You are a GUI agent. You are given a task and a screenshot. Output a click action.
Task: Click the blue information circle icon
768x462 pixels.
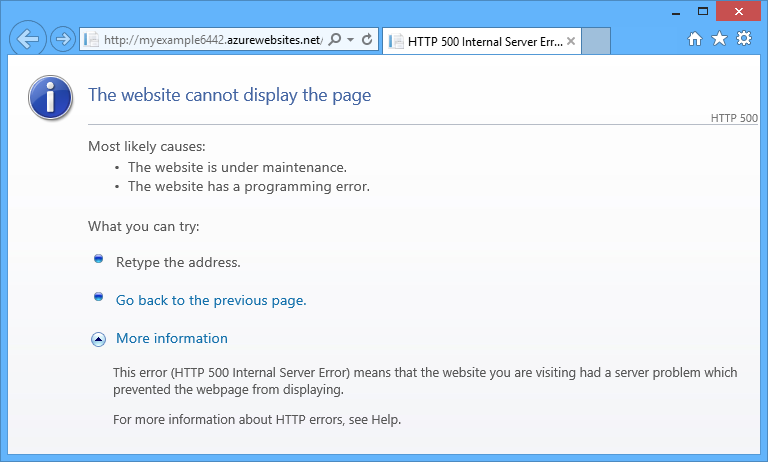(x=50, y=97)
